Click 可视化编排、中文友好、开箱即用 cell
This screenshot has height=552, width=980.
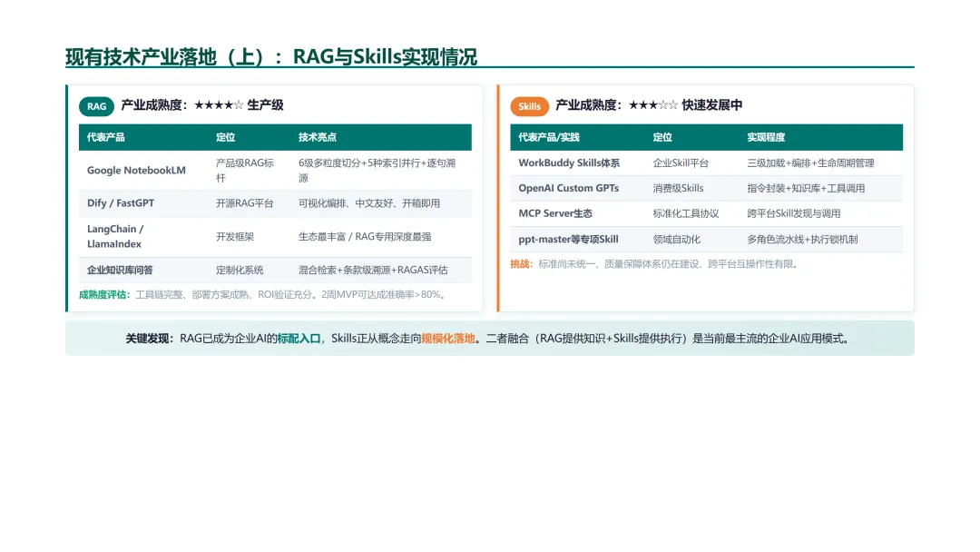(368, 203)
